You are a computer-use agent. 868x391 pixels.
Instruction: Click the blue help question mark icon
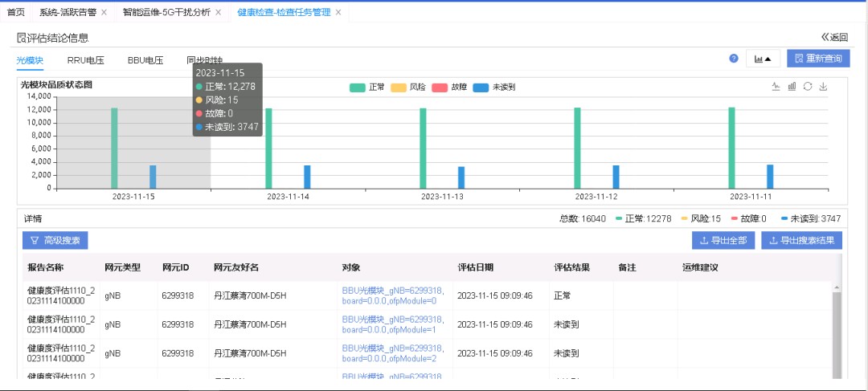click(x=734, y=59)
